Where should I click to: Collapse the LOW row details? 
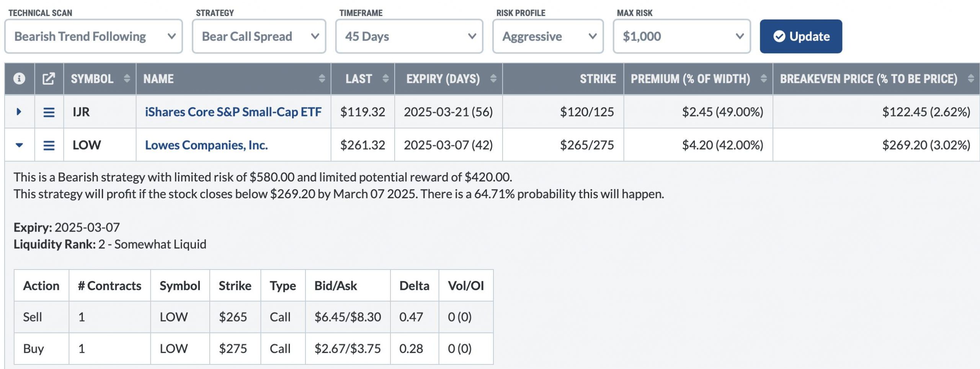[x=19, y=145]
